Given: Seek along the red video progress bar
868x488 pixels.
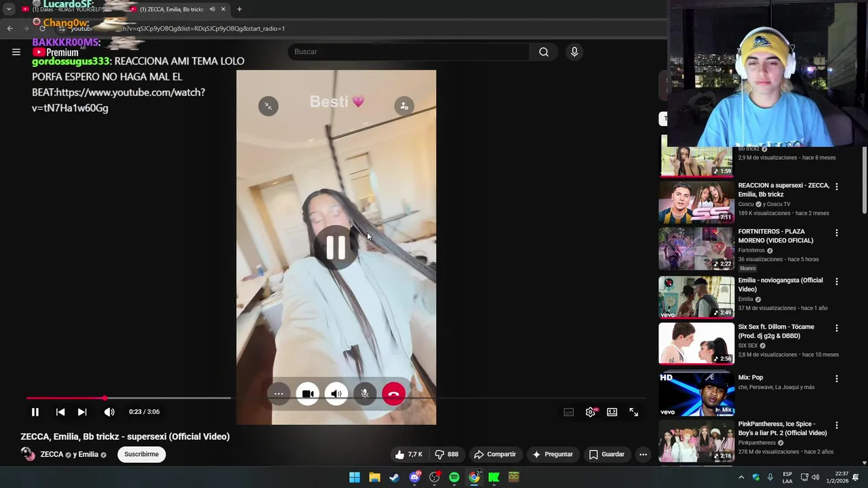Looking at the screenshot, I should coord(65,399).
